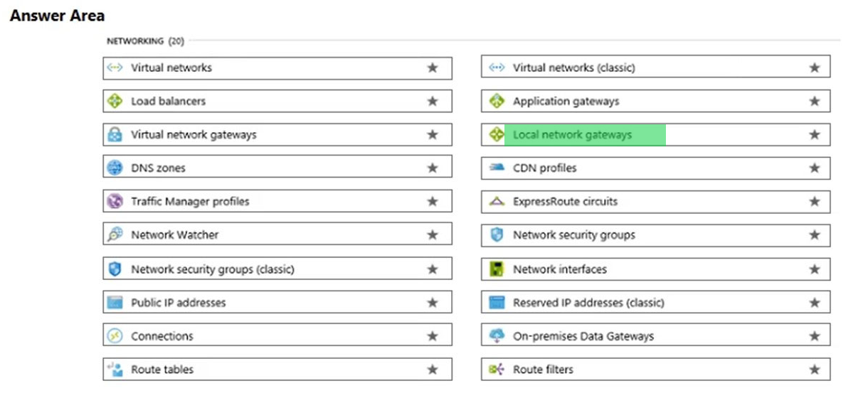This screenshot has height=393, width=868.
Task: Open Network security groups (classic)
Action: [277, 269]
